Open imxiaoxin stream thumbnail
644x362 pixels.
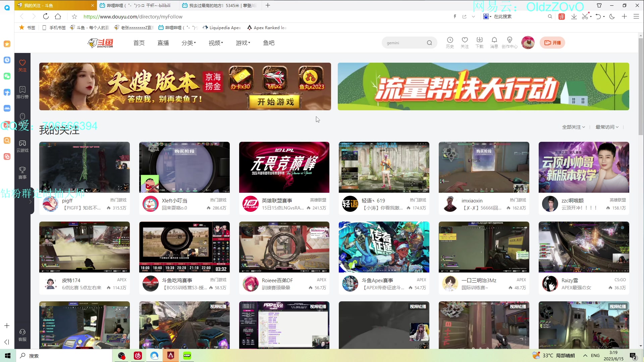click(484, 167)
